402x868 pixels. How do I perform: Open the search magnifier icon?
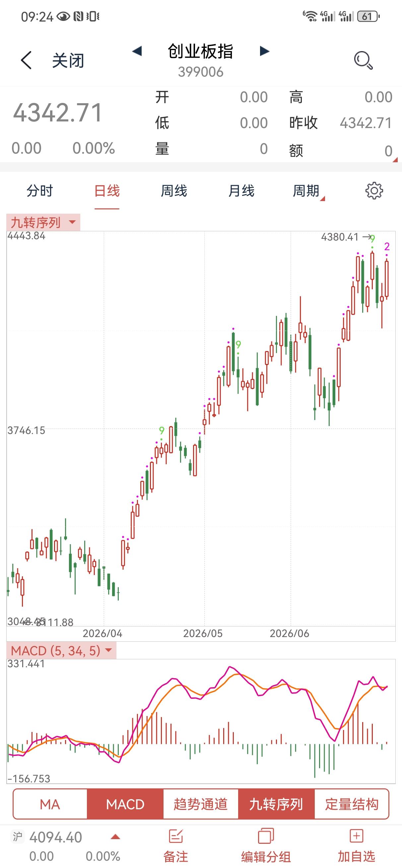pyautogui.click(x=363, y=60)
